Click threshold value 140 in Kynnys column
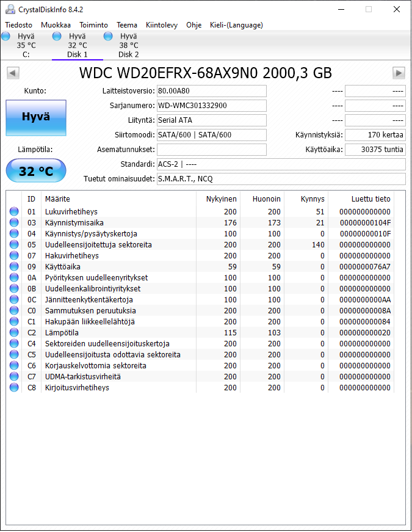 [x=318, y=245]
